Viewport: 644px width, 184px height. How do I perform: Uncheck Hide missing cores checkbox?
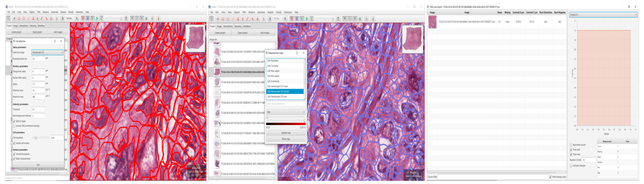point(550,177)
